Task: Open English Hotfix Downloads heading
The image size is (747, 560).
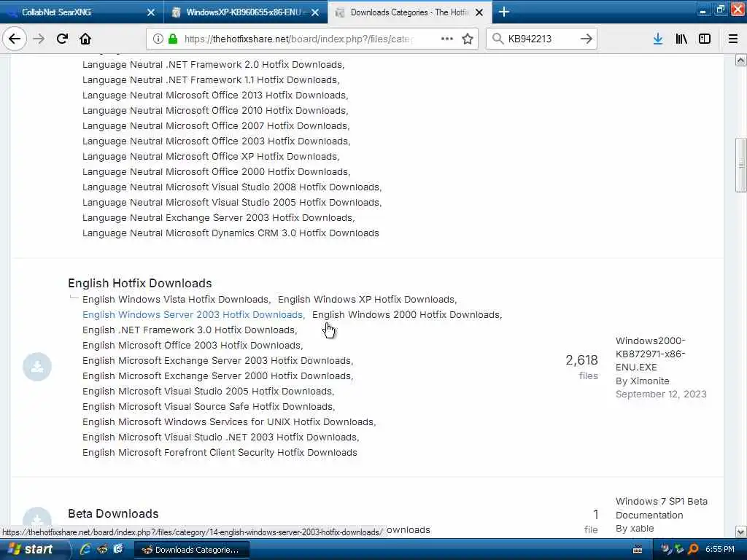Action: coord(139,283)
